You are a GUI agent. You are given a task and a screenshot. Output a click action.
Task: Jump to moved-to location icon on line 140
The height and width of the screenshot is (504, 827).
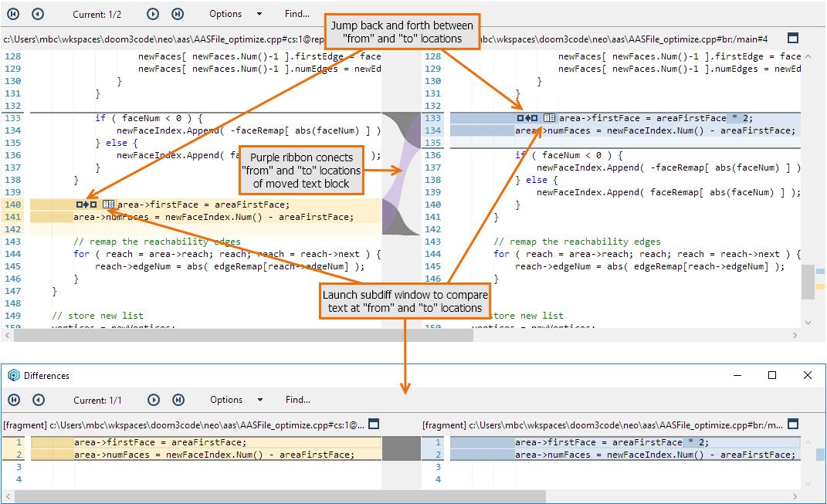click(86, 204)
